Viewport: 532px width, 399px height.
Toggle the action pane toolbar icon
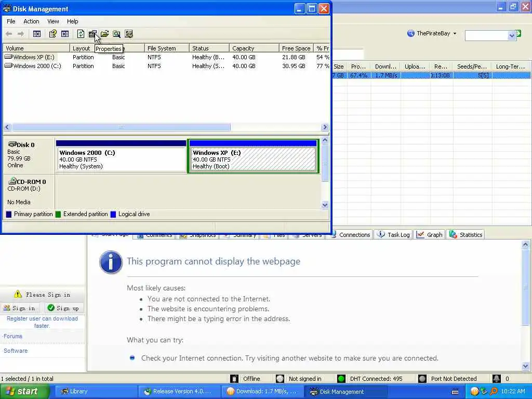click(65, 34)
